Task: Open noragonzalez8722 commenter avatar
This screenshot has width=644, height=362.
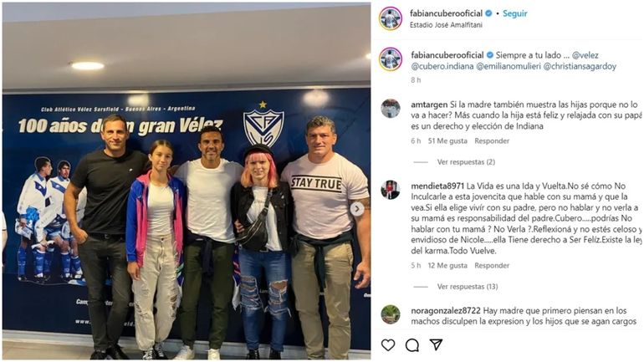Action: tap(391, 315)
